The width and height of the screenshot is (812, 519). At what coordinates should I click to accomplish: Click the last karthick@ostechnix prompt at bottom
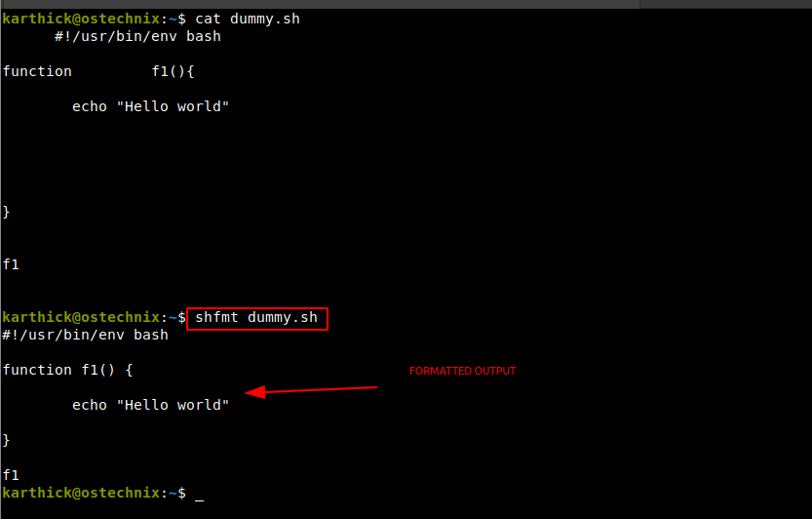(95, 493)
